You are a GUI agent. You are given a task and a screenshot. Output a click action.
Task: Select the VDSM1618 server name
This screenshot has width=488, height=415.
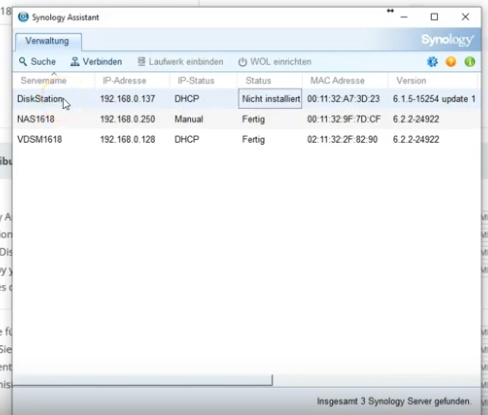39,139
